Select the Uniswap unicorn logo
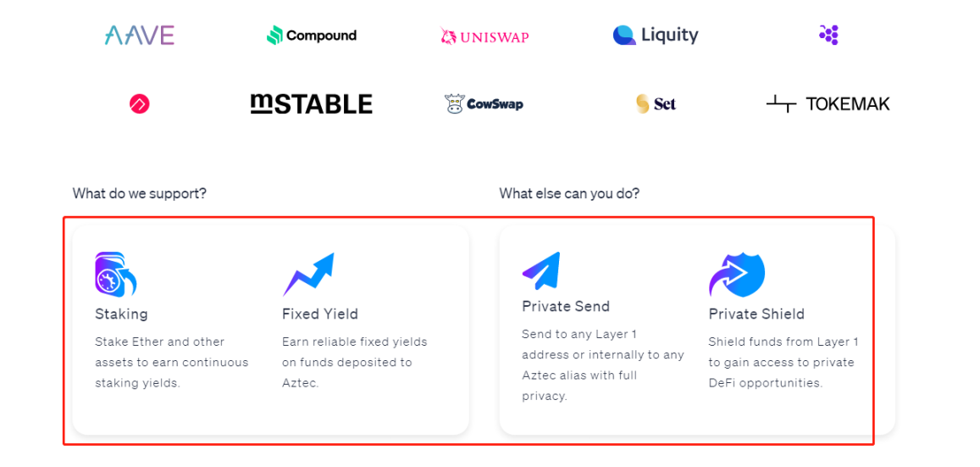980x467 pixels. 484,36
